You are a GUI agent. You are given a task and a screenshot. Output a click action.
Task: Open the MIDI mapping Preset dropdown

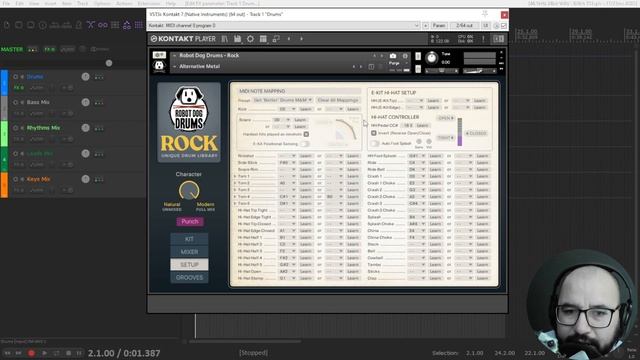282,100
